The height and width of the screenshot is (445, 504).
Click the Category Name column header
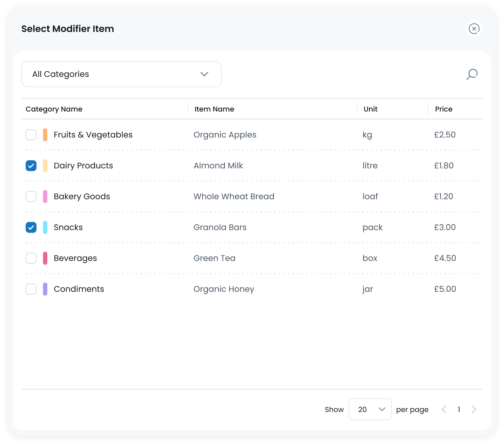pos(54,109)
